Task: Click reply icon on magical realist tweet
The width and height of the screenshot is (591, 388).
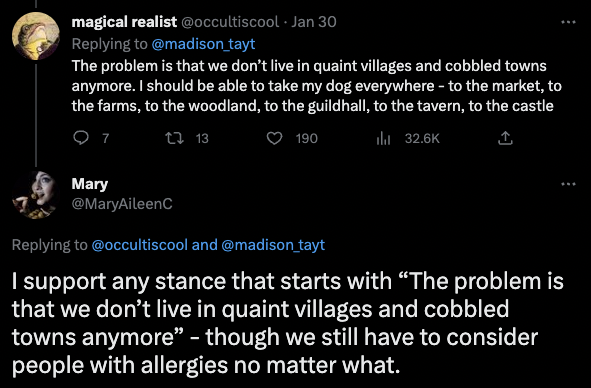Action: (80, 138)
